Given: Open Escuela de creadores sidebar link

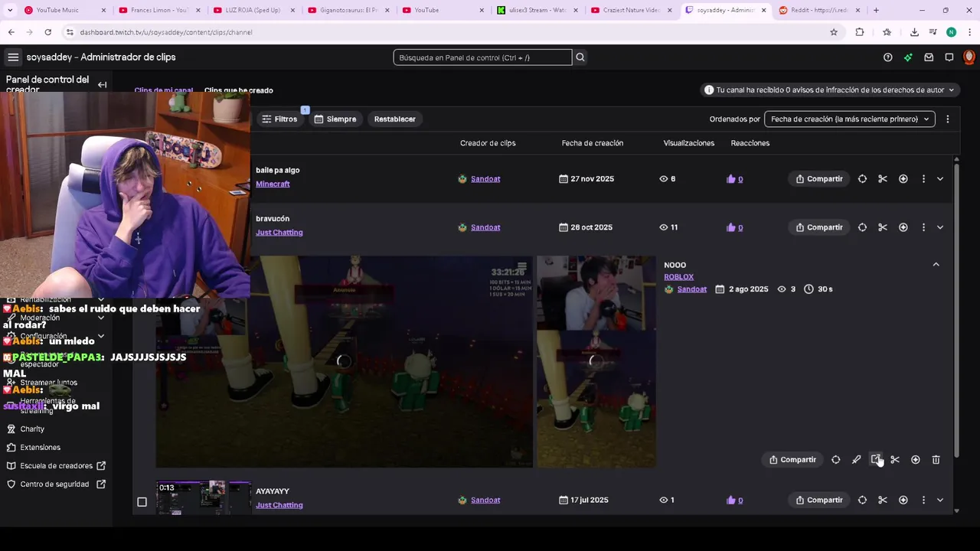Looking at the screenshot, I should (x=56, y=466).
